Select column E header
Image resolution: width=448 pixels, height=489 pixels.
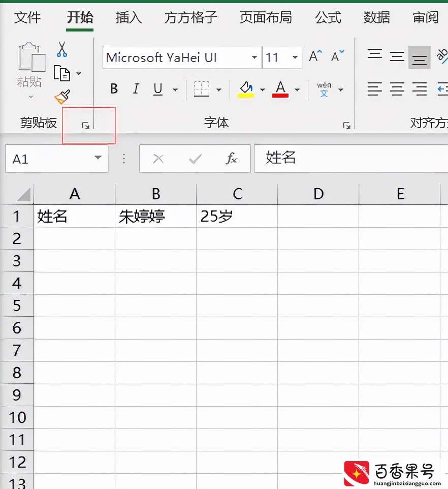pos(400,194)
